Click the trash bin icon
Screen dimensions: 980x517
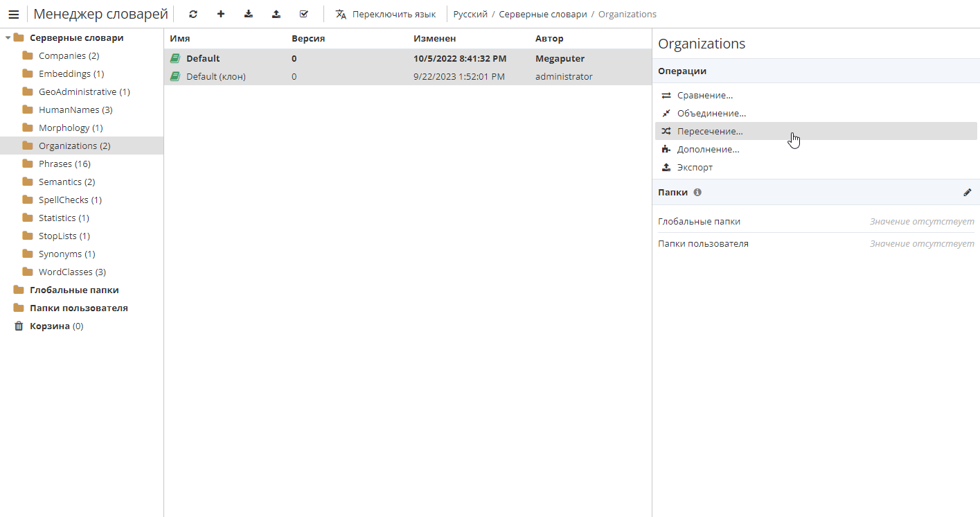coord(19,326)
